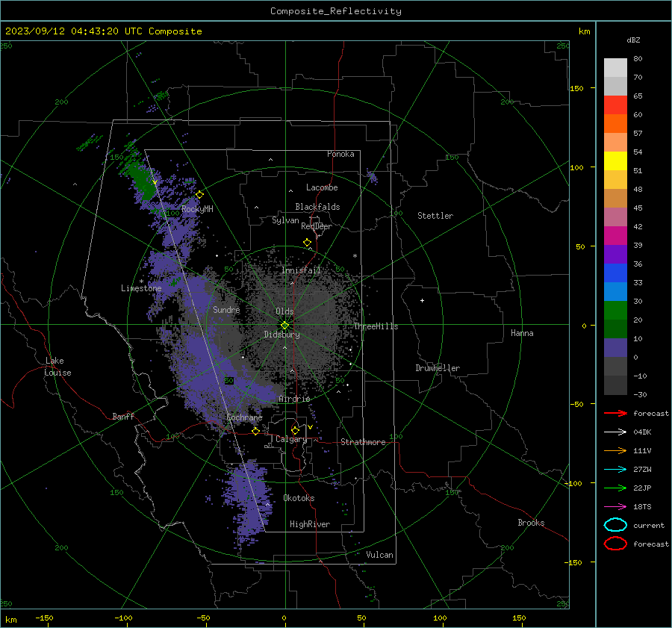Screen dimensions: 672x628
Task: Click the Innisfail label
Action: 301,270
